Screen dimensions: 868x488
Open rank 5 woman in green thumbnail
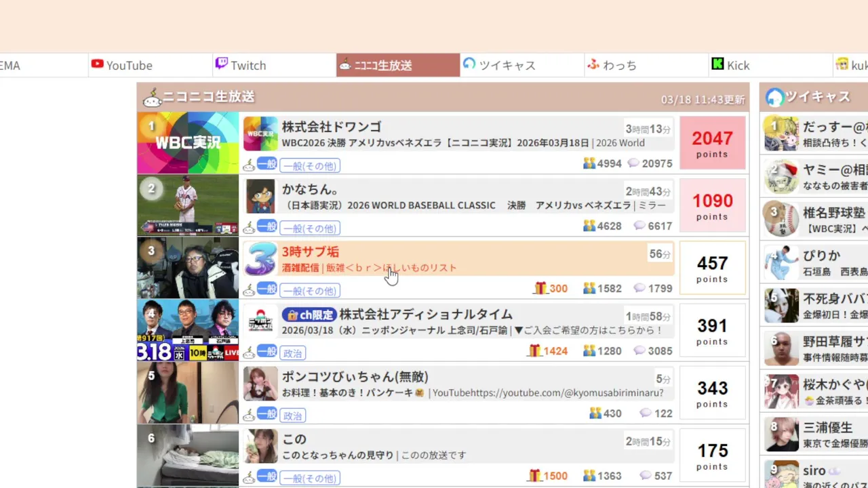(x=188, y=393)
